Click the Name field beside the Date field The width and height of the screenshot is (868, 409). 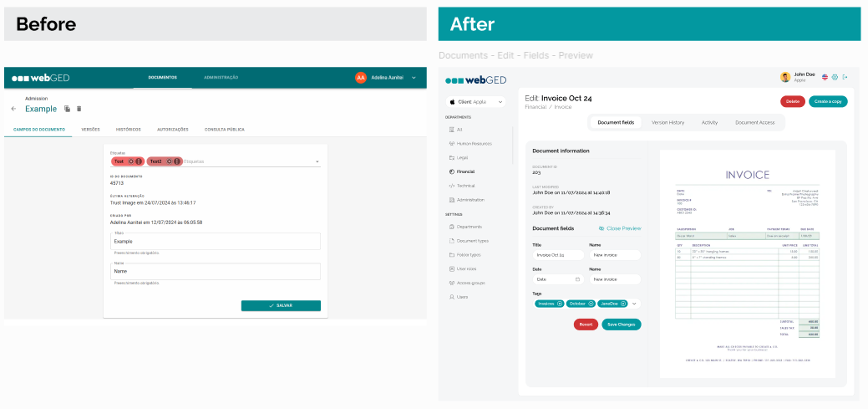615,279
